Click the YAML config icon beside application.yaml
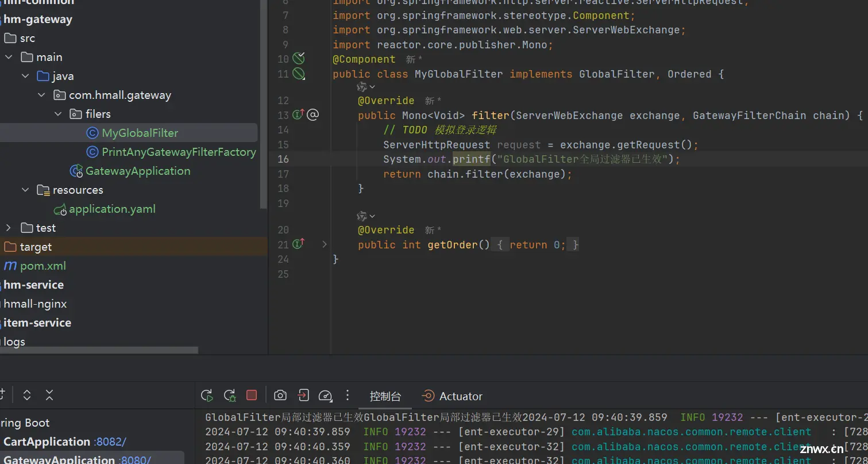 point(60,209)
